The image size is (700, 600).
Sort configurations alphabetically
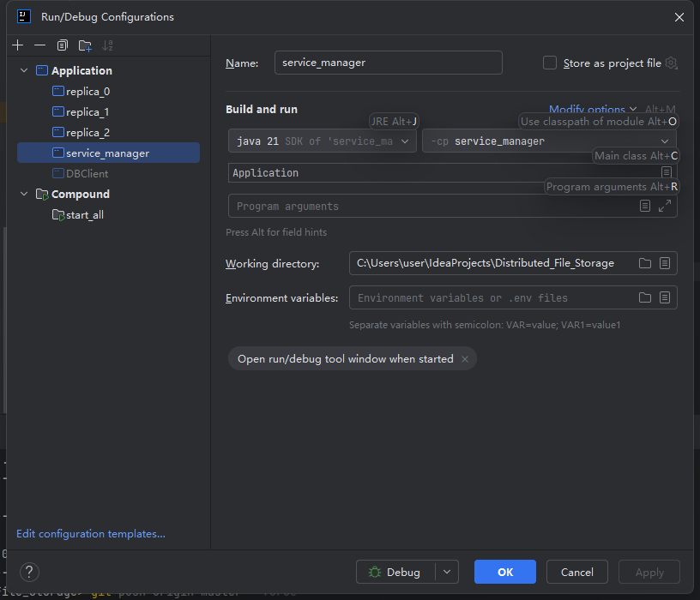pyautogui.click(x=107, y=45)
